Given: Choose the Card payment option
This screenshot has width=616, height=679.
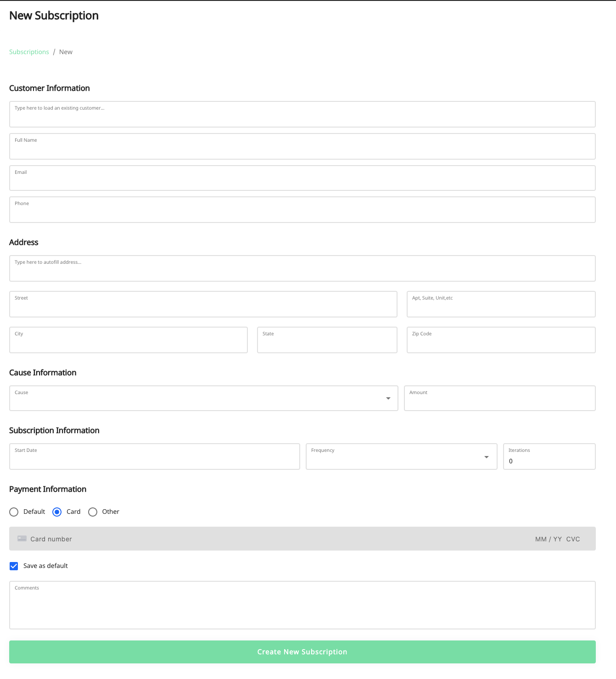Looking at the screenshot, I should 57,512.
